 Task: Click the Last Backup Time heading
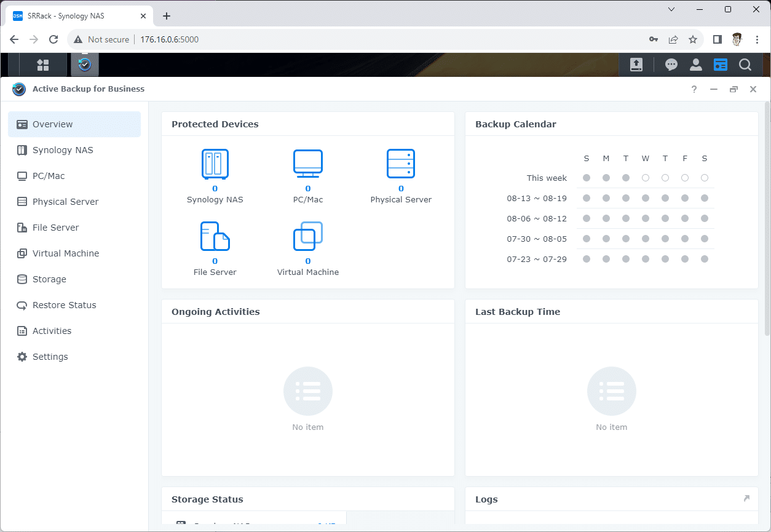(x=518, y=312)
